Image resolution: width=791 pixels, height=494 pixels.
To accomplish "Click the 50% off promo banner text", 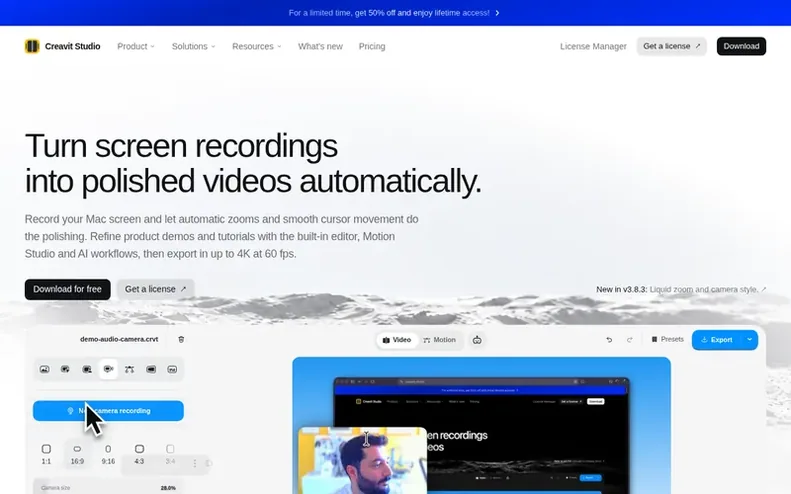I will [389, 13].
